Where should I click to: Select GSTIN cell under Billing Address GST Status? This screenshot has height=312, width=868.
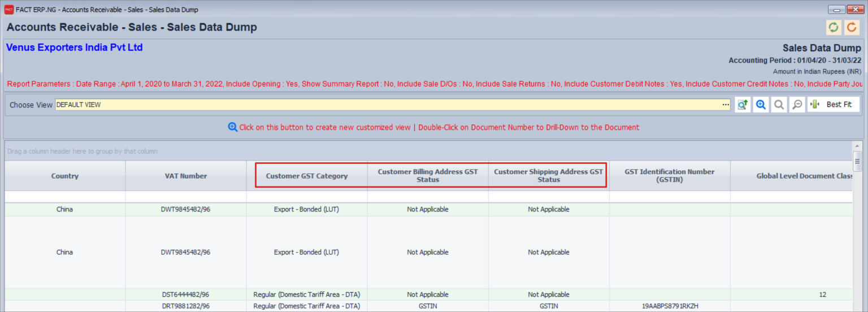pos(428,306)
